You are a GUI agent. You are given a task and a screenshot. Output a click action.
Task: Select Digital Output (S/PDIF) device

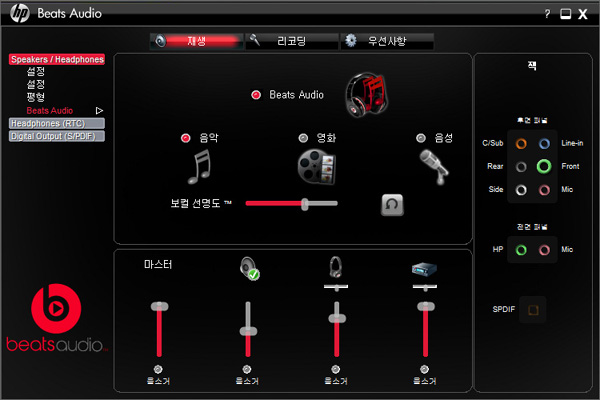pos(57,136)
